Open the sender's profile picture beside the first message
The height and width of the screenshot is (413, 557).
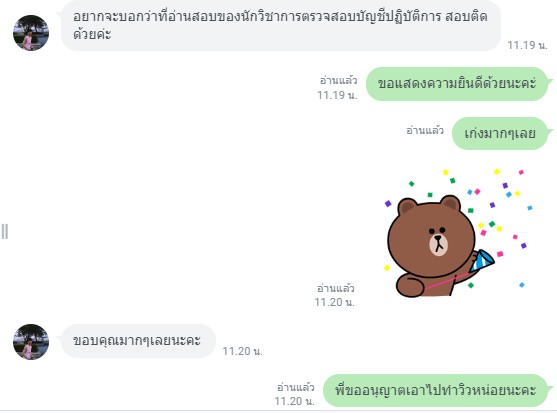click(x=31, y=33)
